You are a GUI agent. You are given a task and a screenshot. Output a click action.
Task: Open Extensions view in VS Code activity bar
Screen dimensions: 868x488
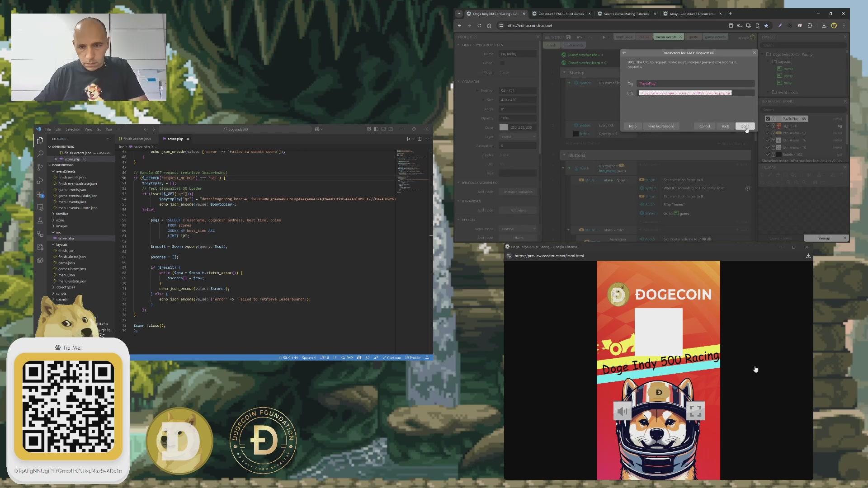(x=40, y=194)
